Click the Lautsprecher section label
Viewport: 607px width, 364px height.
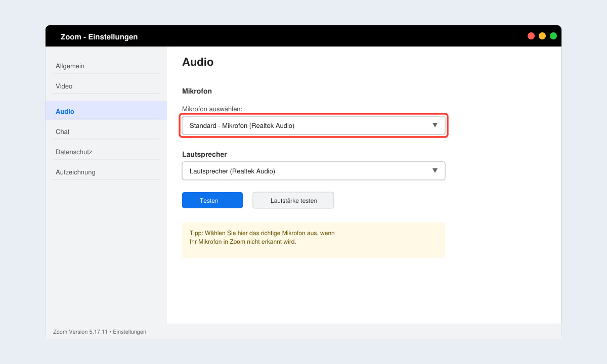(204, 154)
